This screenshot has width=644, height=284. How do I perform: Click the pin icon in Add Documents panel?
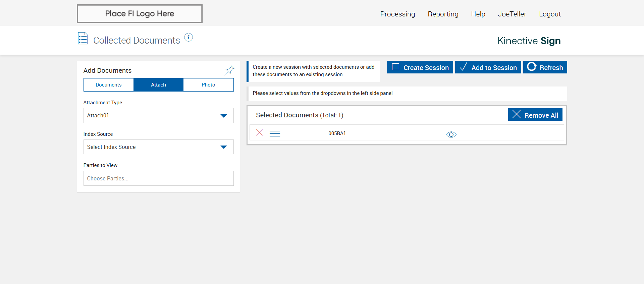tap(230, 70)
